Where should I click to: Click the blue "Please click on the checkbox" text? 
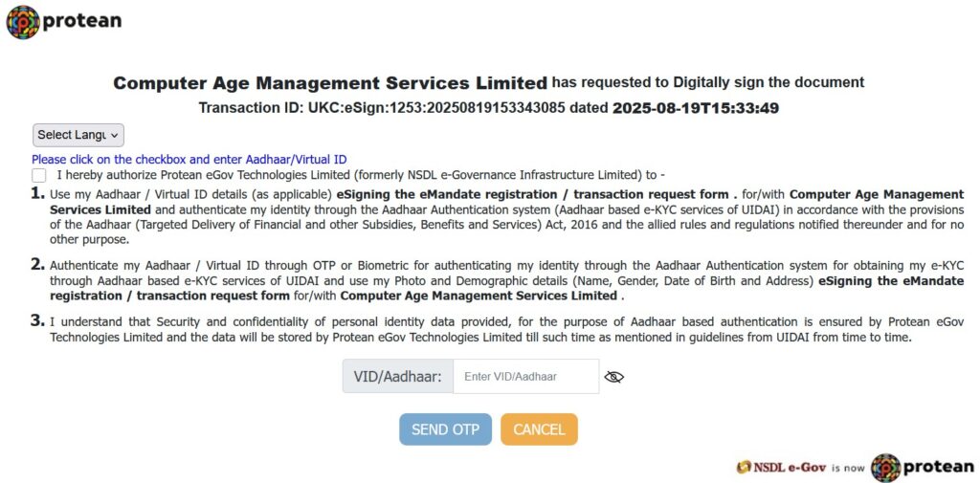(x=189, y=160)
